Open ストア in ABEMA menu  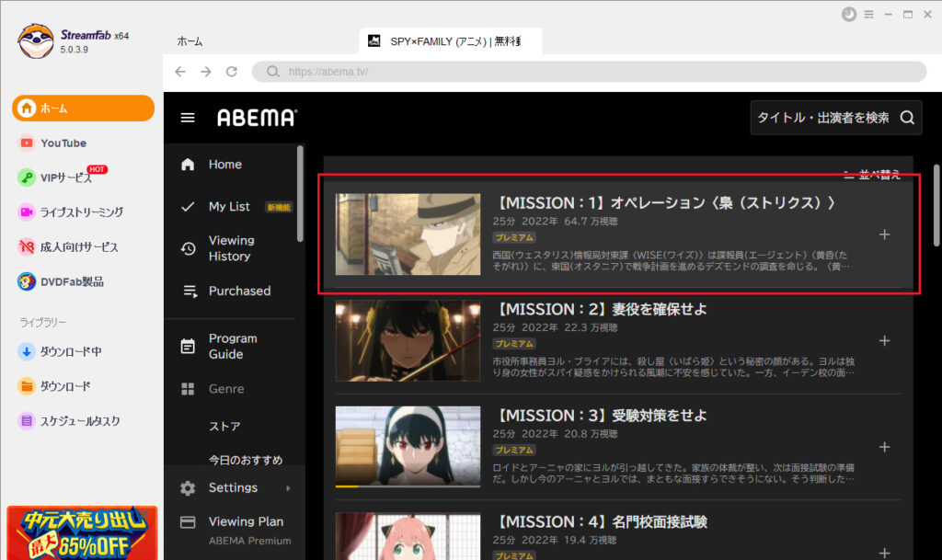(224, 426)
